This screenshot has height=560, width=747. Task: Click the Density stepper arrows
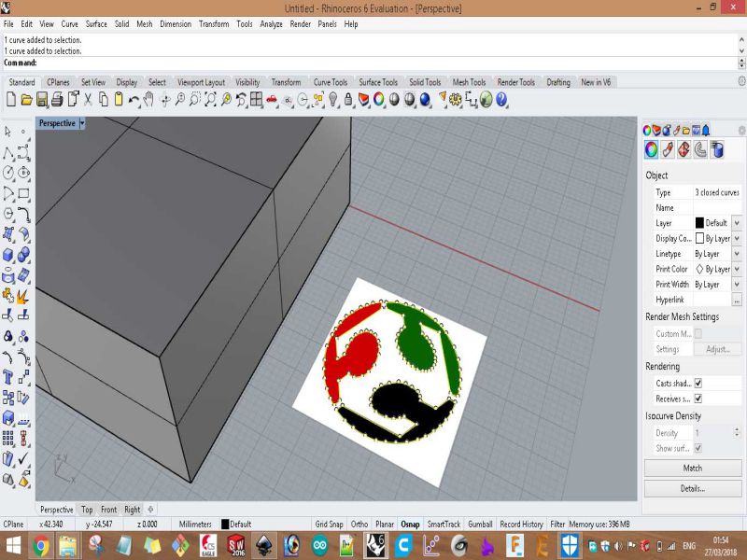[737, 432]
